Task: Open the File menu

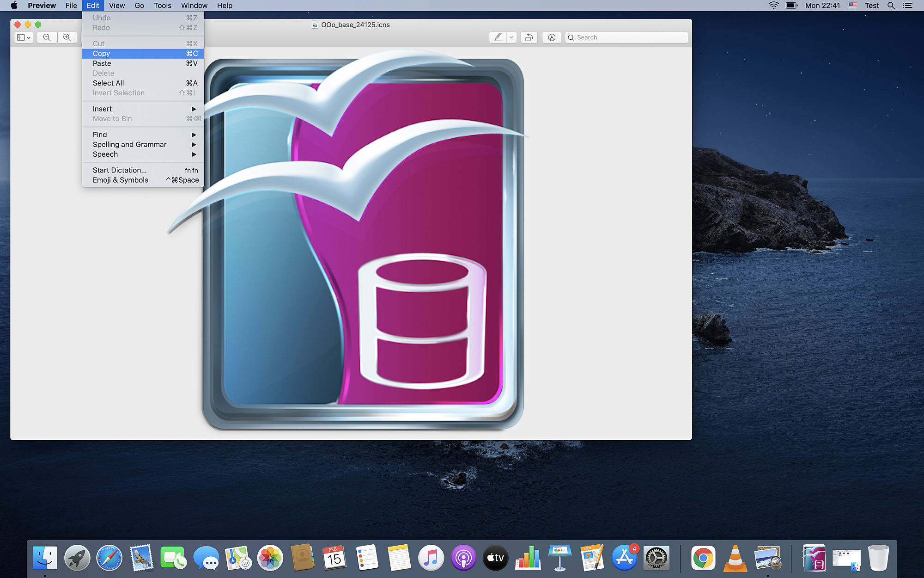Action: point(71,6)
